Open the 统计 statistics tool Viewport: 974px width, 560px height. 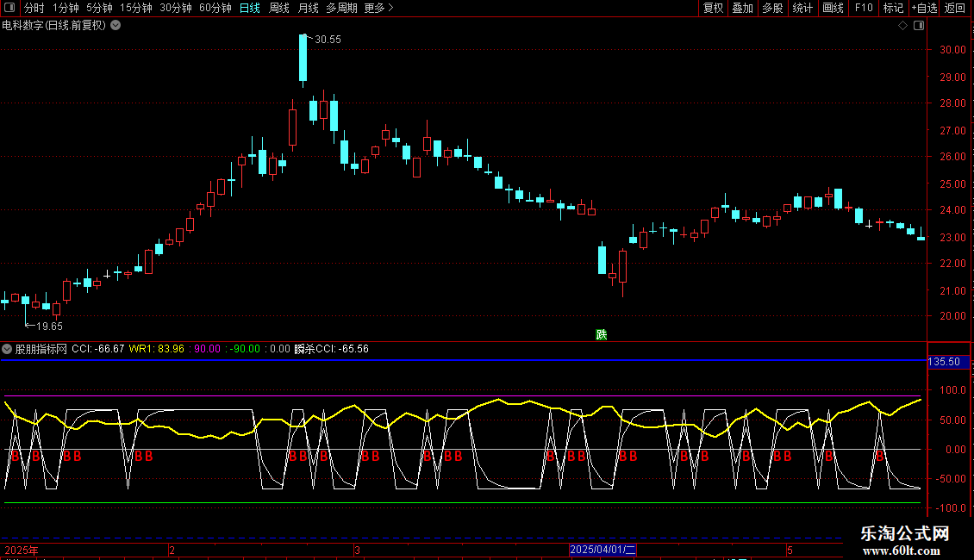802,9
